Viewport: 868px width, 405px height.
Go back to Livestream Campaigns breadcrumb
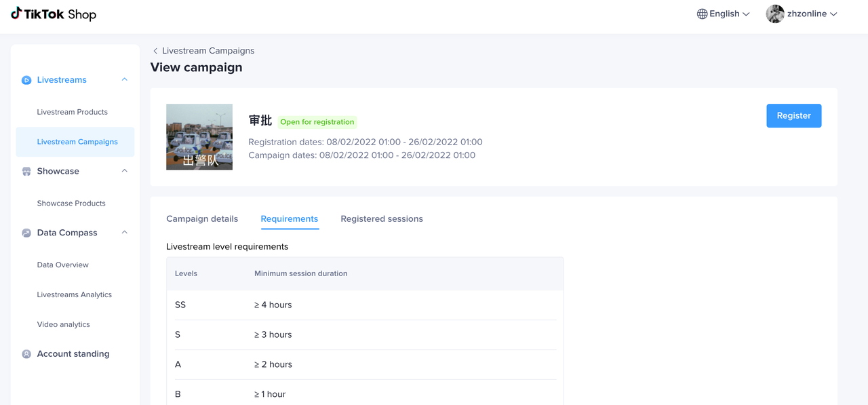208,51
